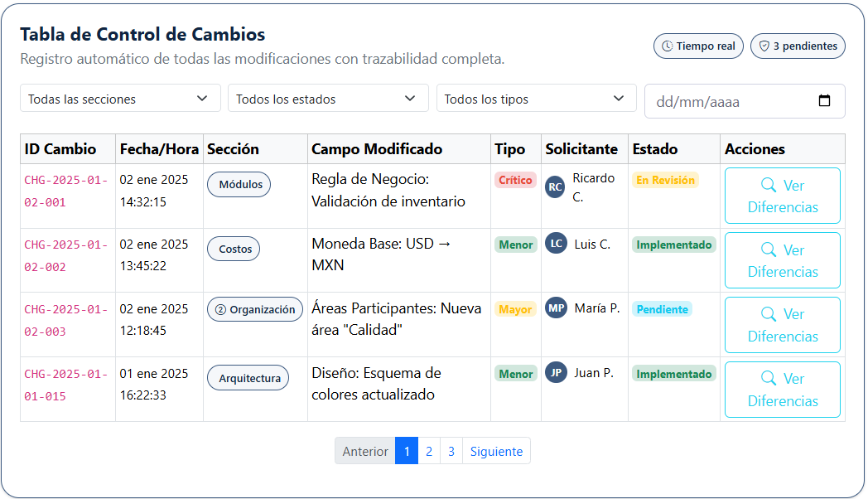Click Implementado badge in Luis C. row
Image resolution: width=868 pixels, height=499 pixels.
673,245
